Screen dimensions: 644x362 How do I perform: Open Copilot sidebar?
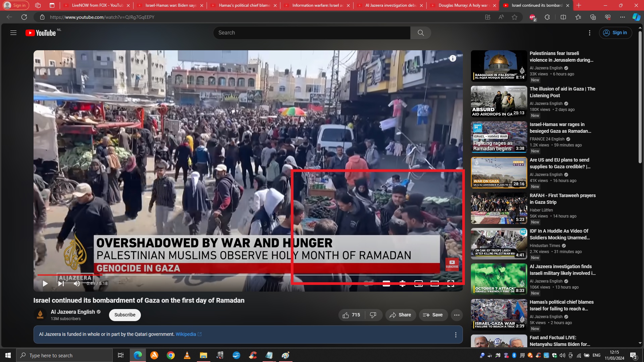pyautogui.click(x=636, y=17)
